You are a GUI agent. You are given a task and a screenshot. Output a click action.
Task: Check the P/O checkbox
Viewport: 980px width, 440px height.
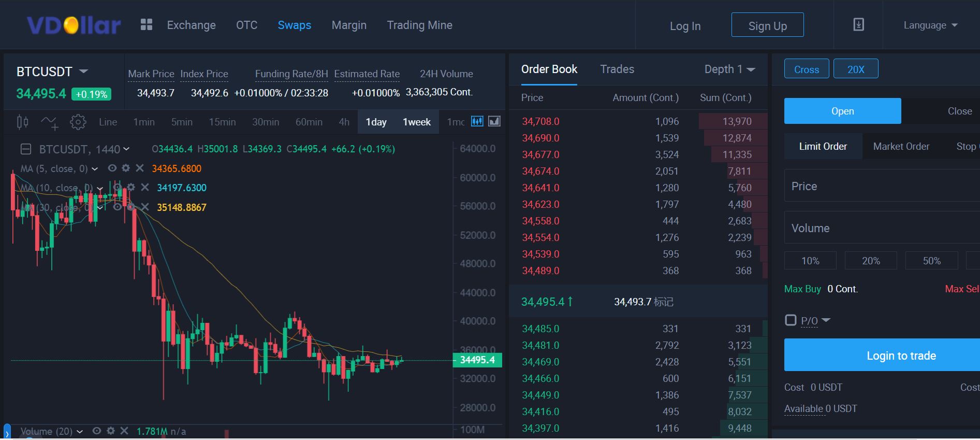coord(791,320)
